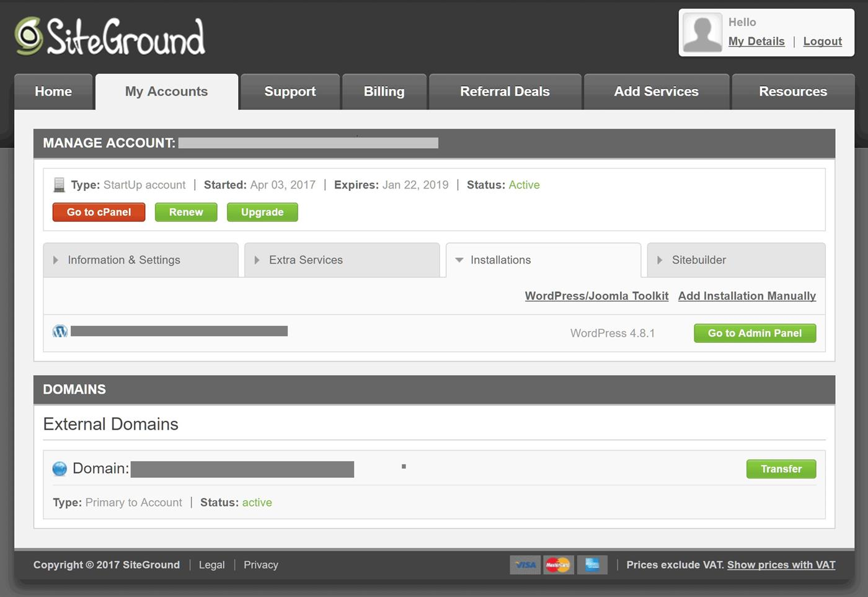
Task: Click the MANAGE ACCOUNT header text
Action: [x=109, y=143]
